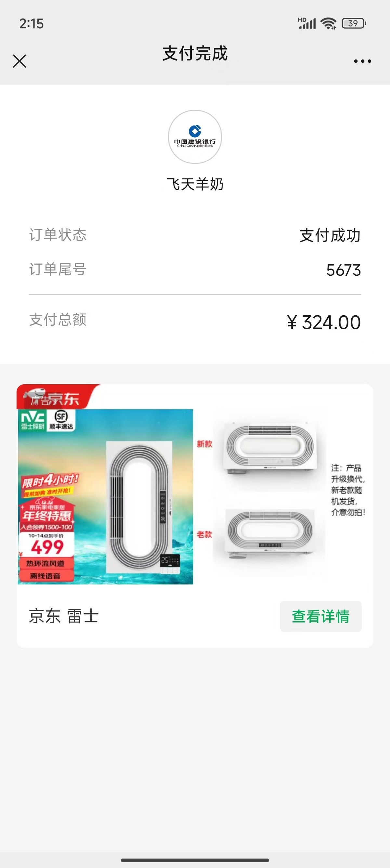Click the 查看详情 button
The height and width of the screenshot is (868, 390).
(321, 616)
